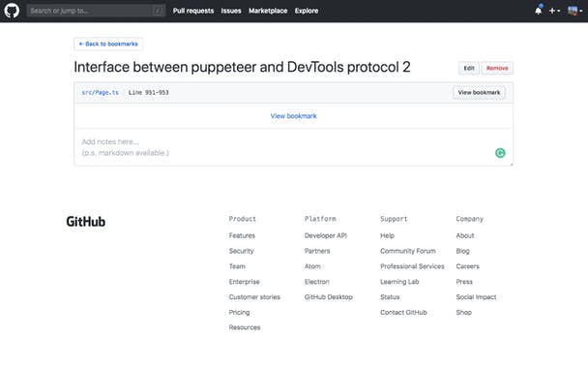Open the Community Forum footer link
The height and width of the screenshot is (368, 588).
407,251
